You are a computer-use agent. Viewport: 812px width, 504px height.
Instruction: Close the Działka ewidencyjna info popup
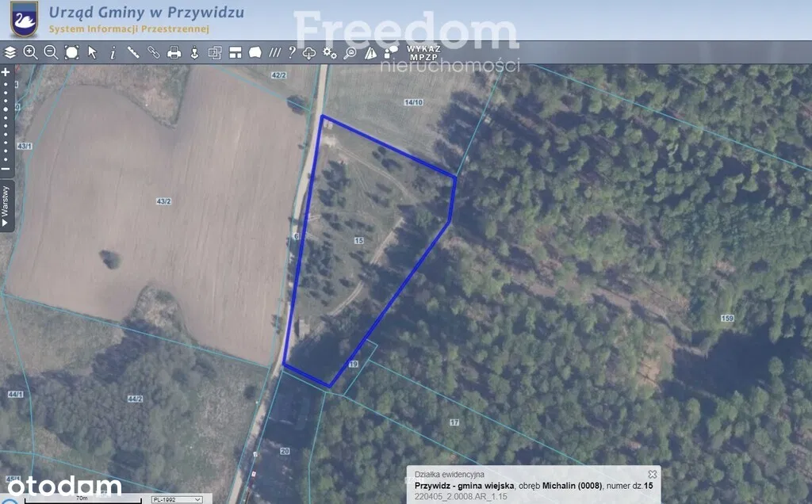(x=653, y=474)
